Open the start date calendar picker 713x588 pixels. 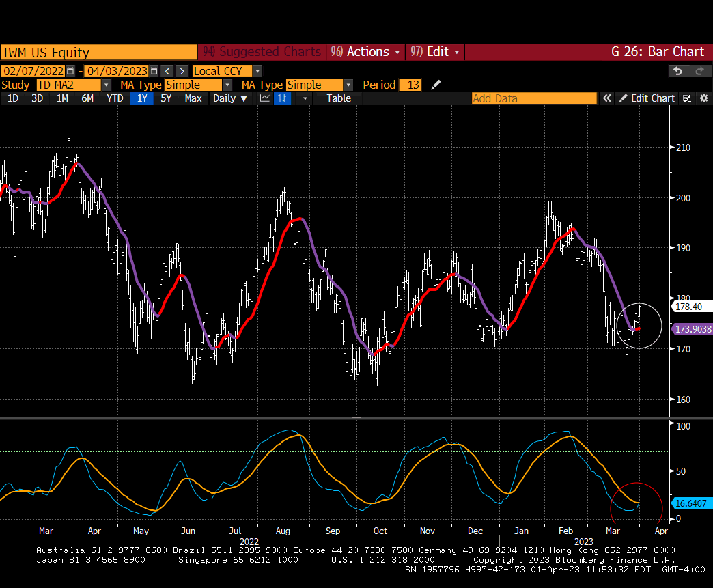[x=70, y=71]
